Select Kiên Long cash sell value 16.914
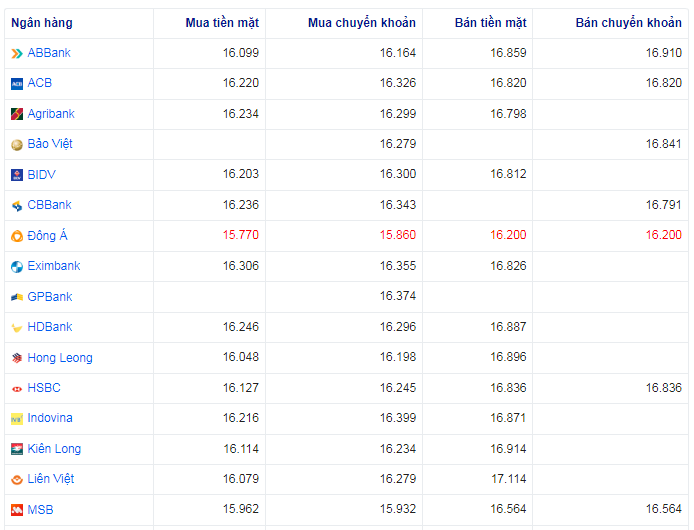The image size is (694, 530). pos(508,449)
